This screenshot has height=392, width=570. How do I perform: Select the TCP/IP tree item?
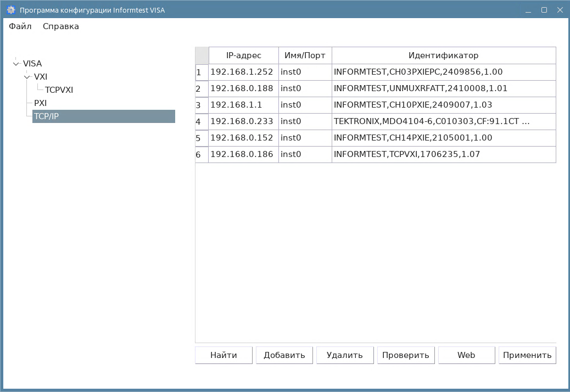104,116
